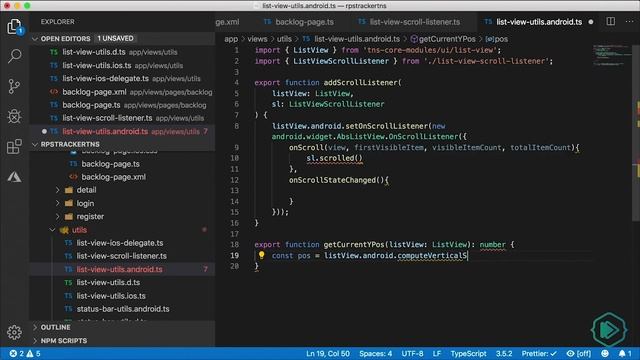The height and width of the screenshot is (360, 640).
Task: Click the Prettier status item
Action: coord(539,353)
